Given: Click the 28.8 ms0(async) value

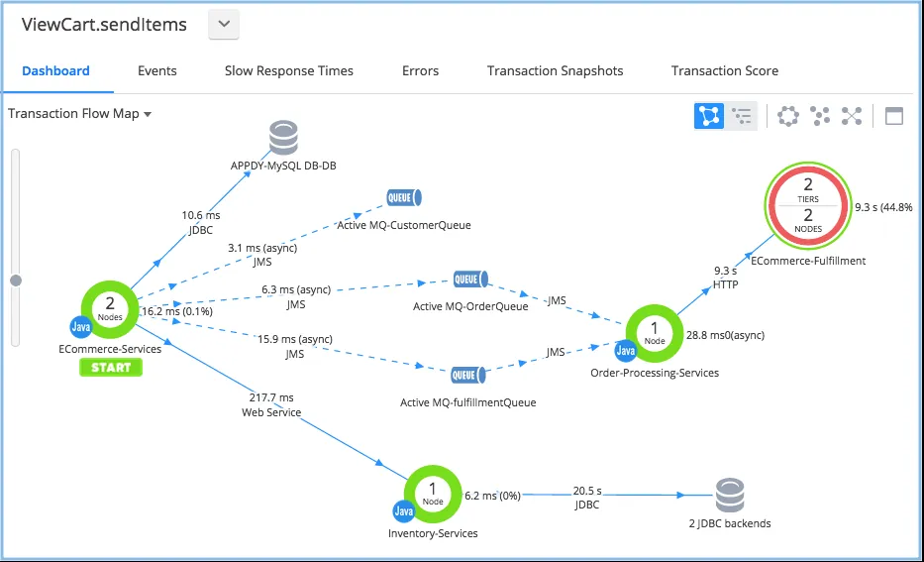Looking at the screenshot, I should pyautogui.click(x=725, y=335).
